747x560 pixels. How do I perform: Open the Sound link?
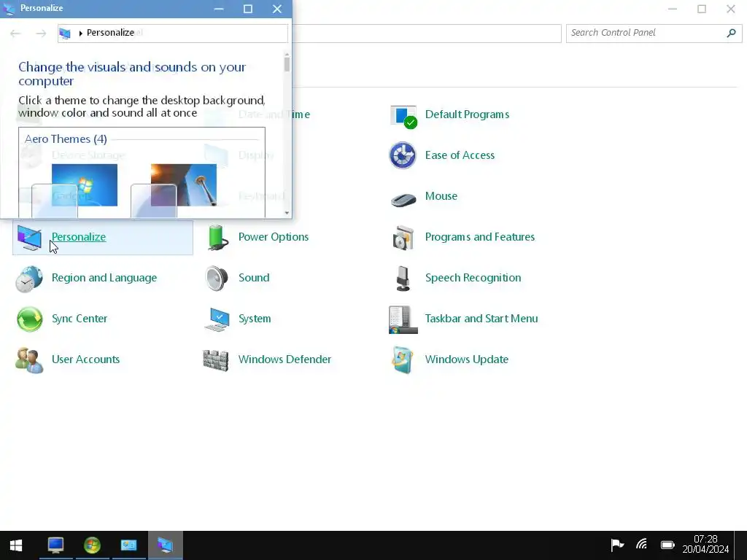pos(254,278)
